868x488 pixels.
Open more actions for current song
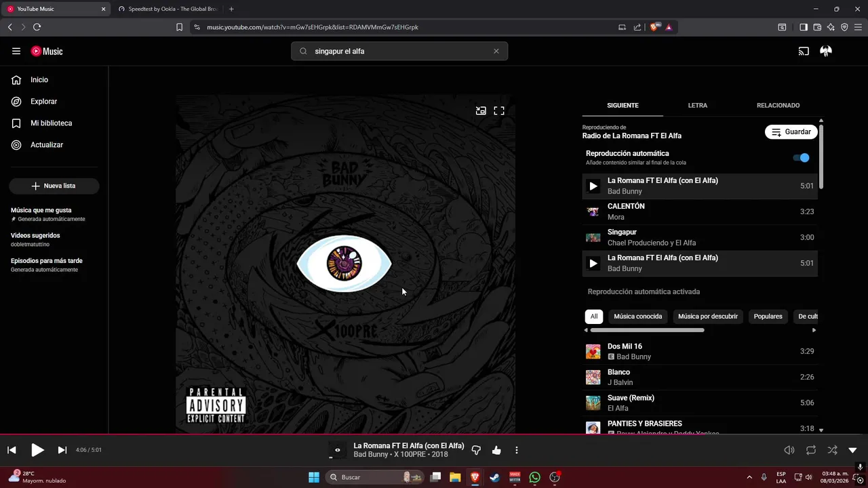(517, 450)
